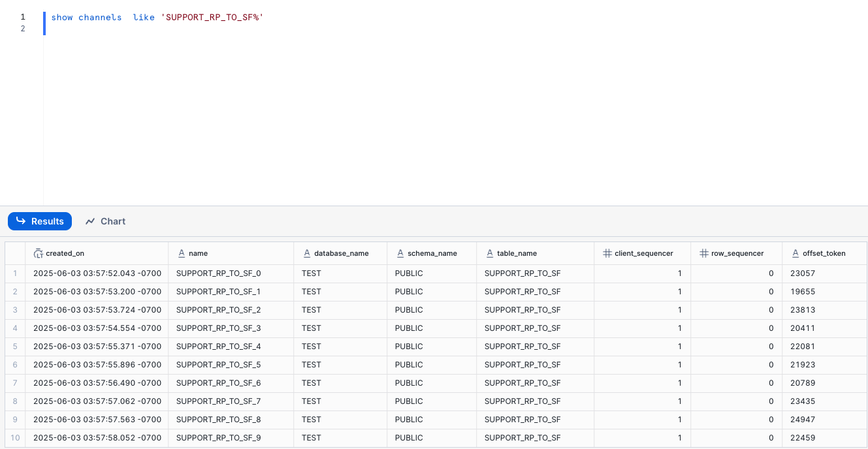This screenshot has height=449, width=868.
Task: Place cursor in SQL editor line 1
Action: 157,18
